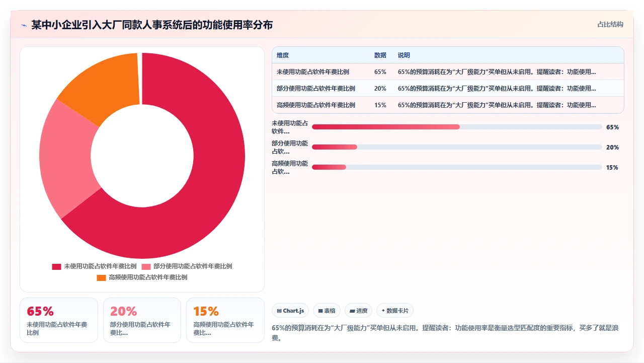Click the 未使用功能占软件… progress label
Viewport: 644px width, 363px height.
point(290,127)
